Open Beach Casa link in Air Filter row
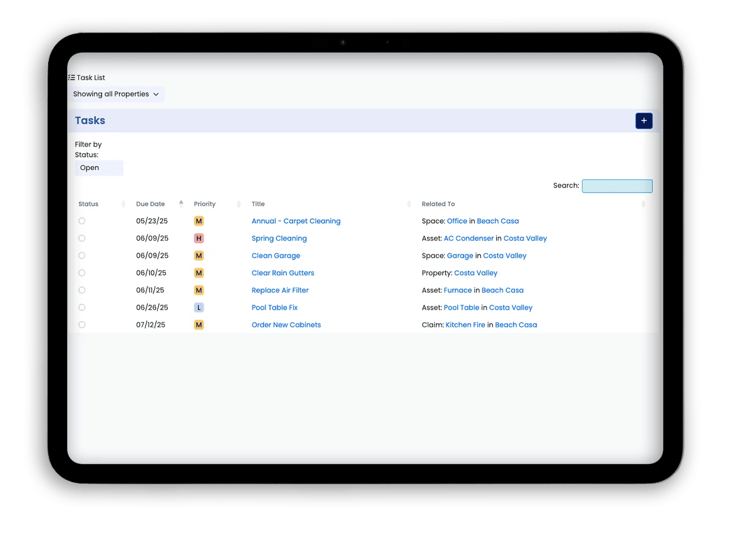Image resolution: width=756 pixels, height=536 pixels. point(502,290)
